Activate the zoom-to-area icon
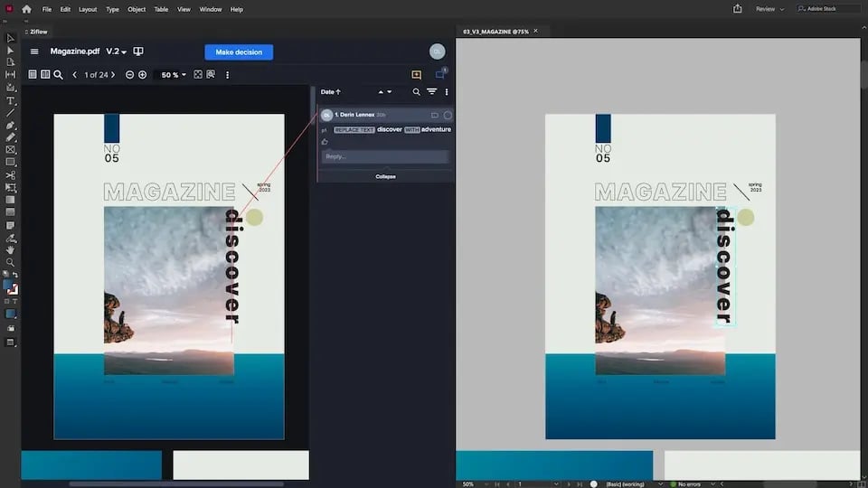 coord(211,74)
